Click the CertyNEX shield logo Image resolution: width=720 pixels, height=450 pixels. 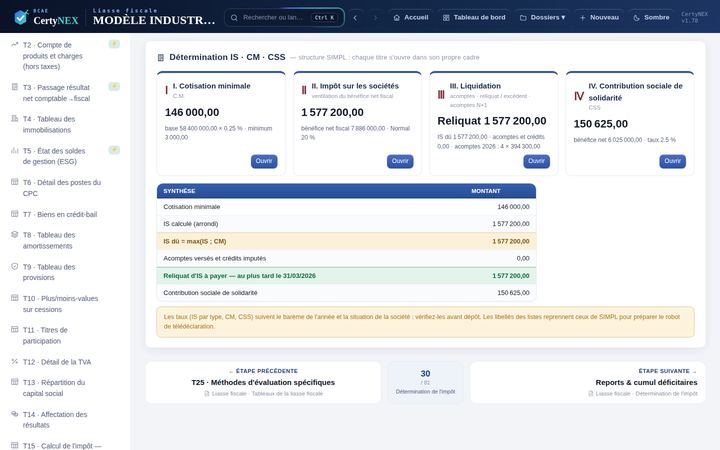21,17
